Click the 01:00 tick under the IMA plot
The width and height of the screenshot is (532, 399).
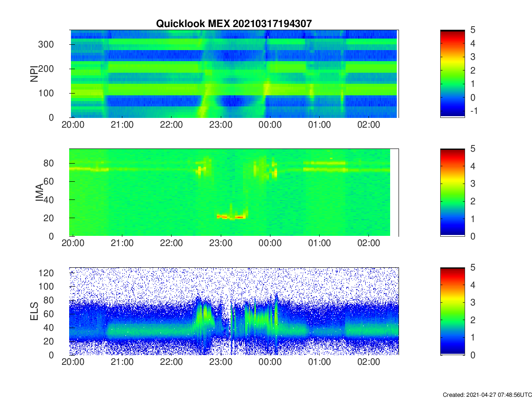[320, 243]
